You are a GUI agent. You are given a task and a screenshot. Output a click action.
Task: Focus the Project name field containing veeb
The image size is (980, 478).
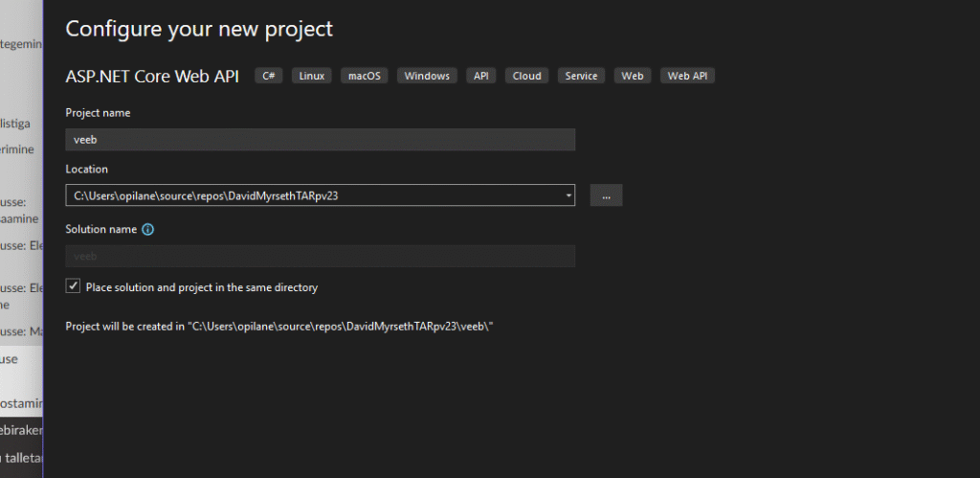(320, 140)
